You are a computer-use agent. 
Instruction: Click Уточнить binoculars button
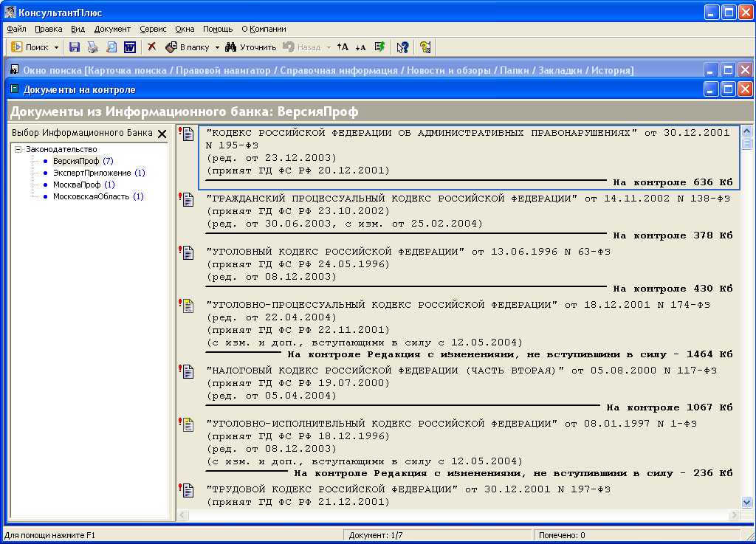(251, 47)
